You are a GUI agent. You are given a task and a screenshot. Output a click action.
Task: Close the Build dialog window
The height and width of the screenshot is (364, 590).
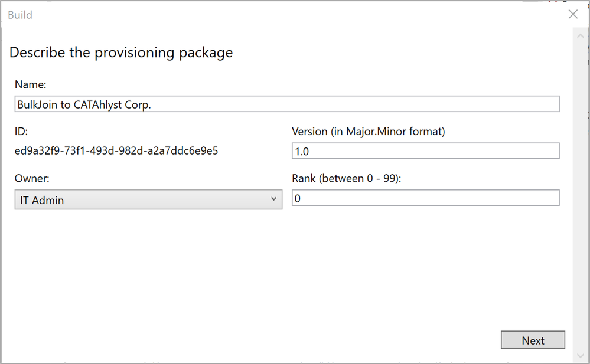(x=573, y=15)
